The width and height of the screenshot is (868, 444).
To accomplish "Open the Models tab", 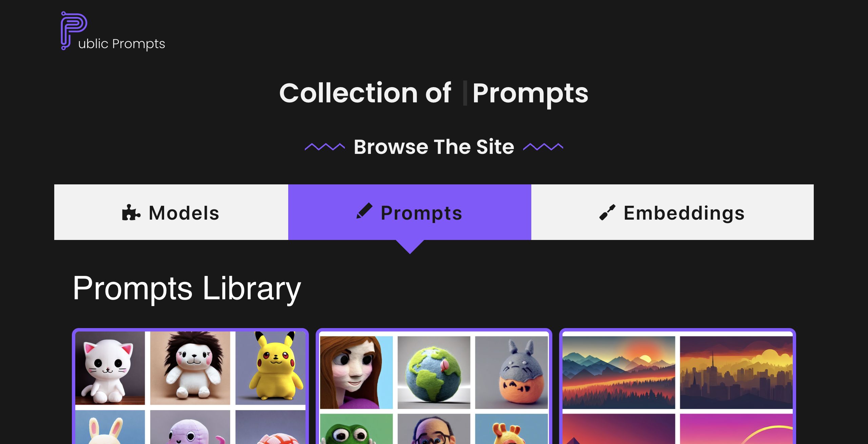I will tap(171, 212).
